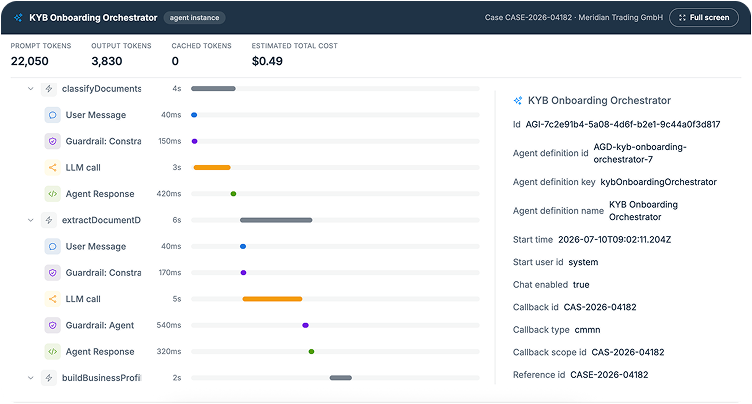The image size is (752, 404).
Task: Click the Agent definition id value AGD-kyb-onboarding-orchestrator-7
Action: pyautogui.click(x=640, y=153)
